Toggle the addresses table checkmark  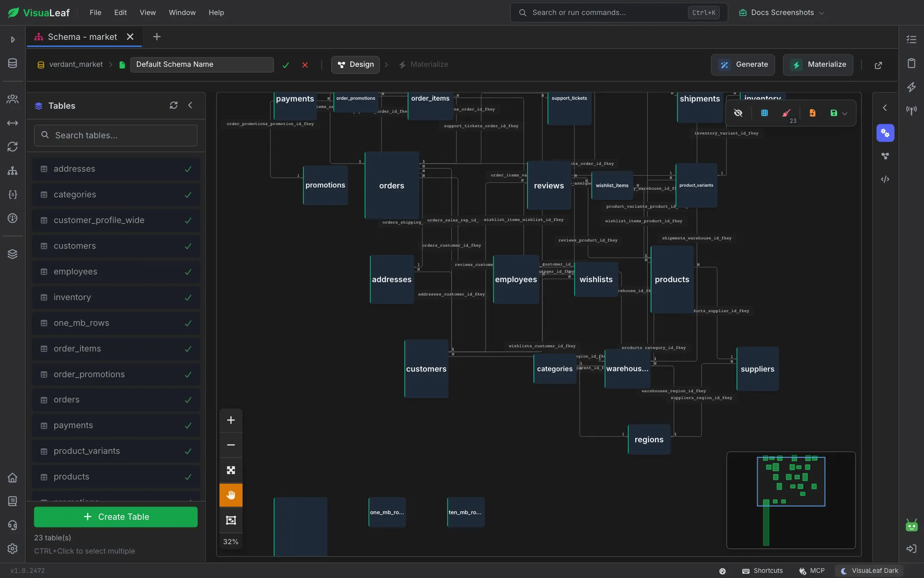[188, 169]
